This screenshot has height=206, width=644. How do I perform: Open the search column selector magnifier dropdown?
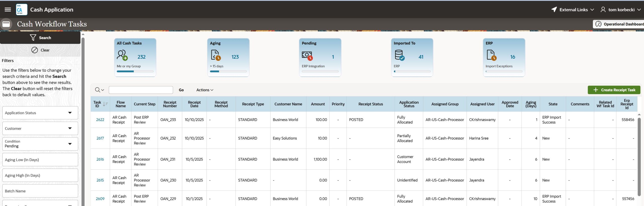tap(99, 90)
